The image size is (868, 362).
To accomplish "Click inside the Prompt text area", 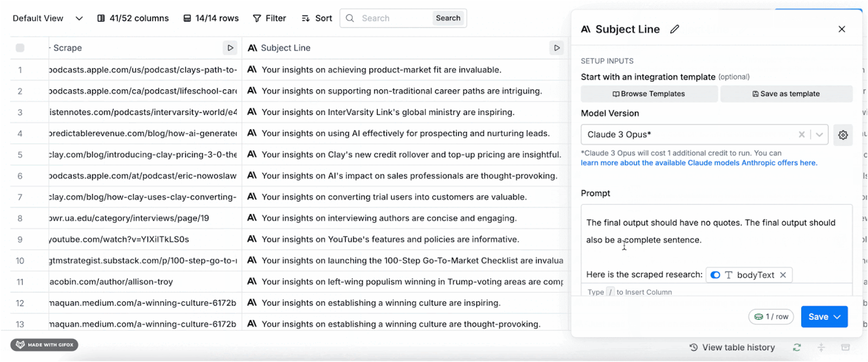I will point(717,244).
